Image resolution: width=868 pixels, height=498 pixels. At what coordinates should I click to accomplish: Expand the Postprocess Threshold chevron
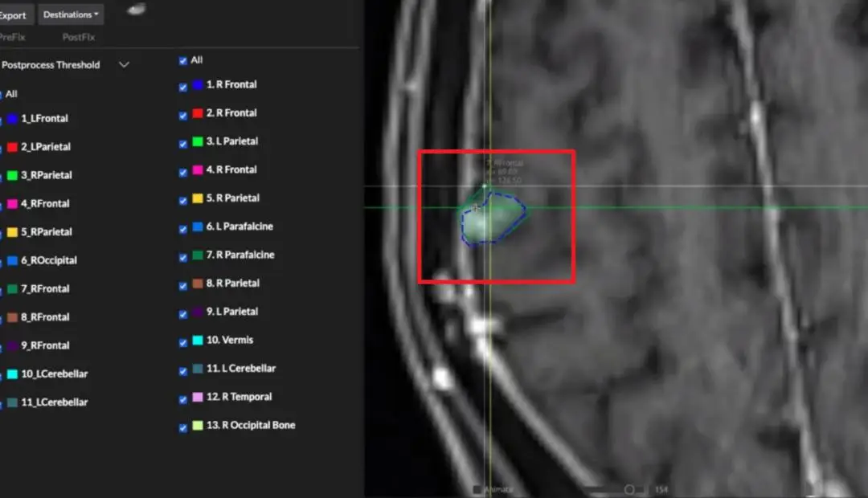tap(124, 65)
